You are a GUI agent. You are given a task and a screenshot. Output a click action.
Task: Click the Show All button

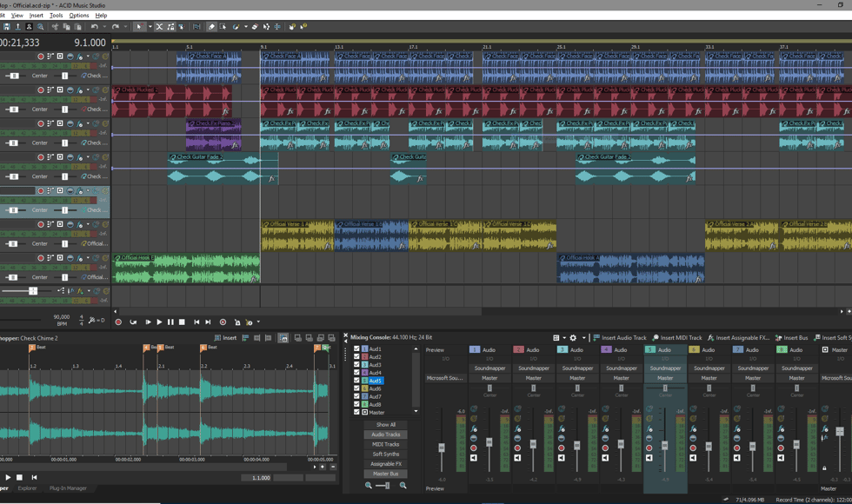pos(386,425)
